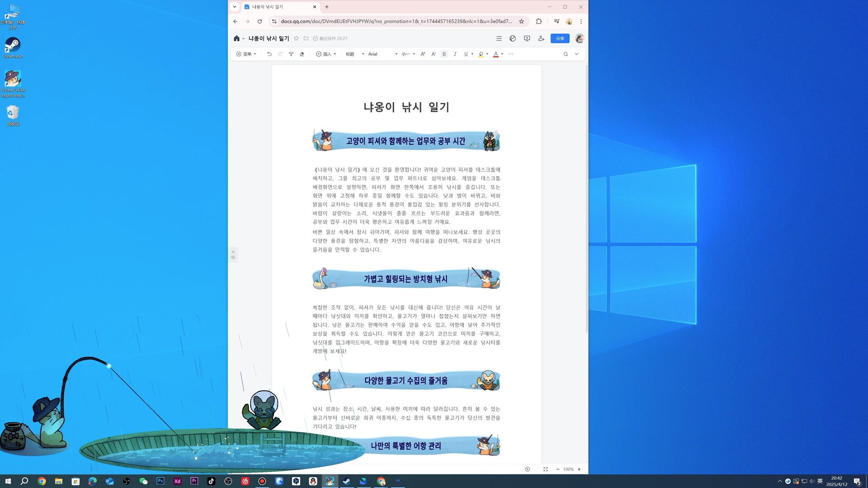The image size is (868, 488).
Task: Click the main heading 냐옹이 낚시 일기 in page
Action: tap(406, 107)
